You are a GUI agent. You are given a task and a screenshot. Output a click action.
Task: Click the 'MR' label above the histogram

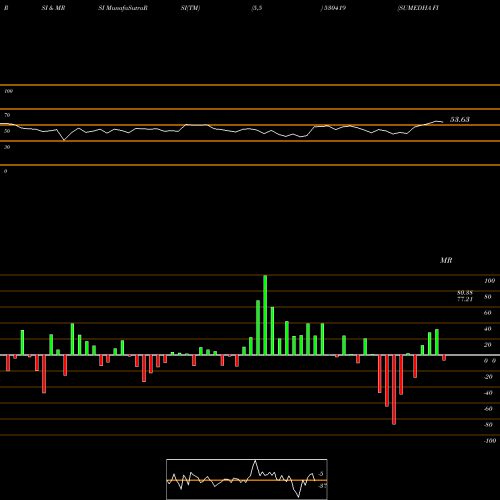coord(446,260)
